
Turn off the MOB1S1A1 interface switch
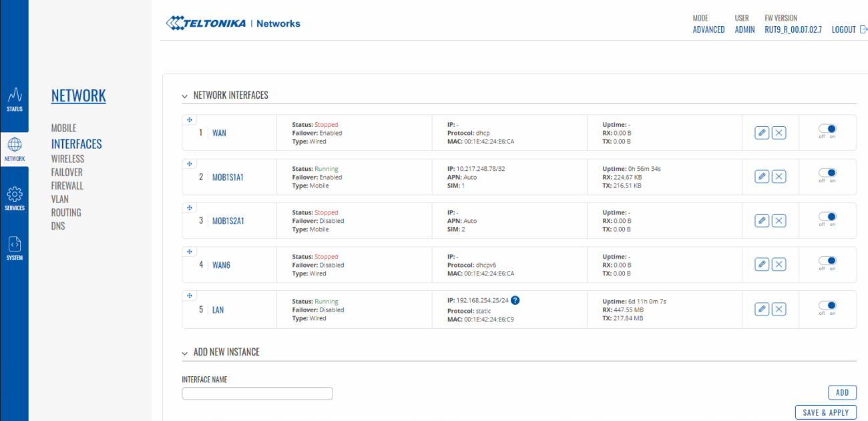[828, 174]
